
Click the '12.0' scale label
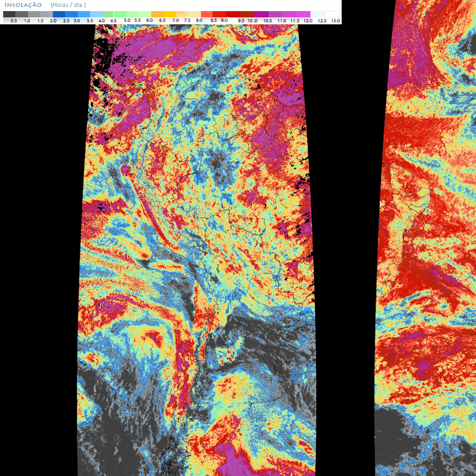(x=308, y=21)
